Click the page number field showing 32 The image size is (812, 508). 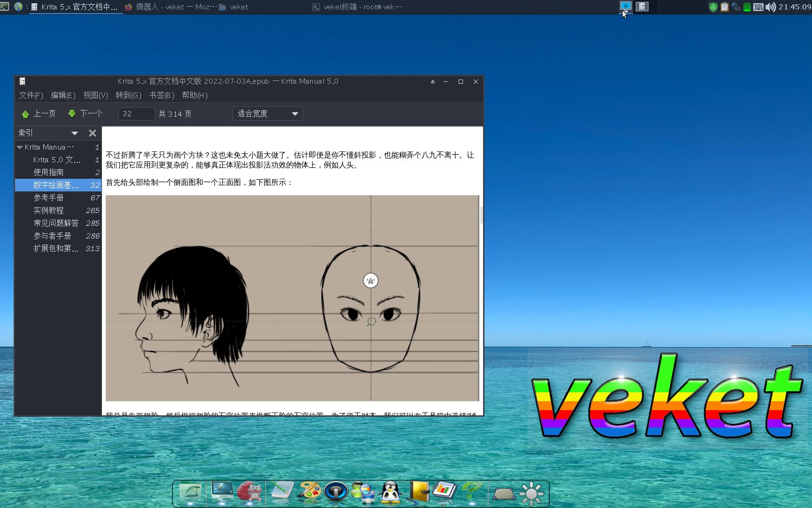[x=136, y=114]
